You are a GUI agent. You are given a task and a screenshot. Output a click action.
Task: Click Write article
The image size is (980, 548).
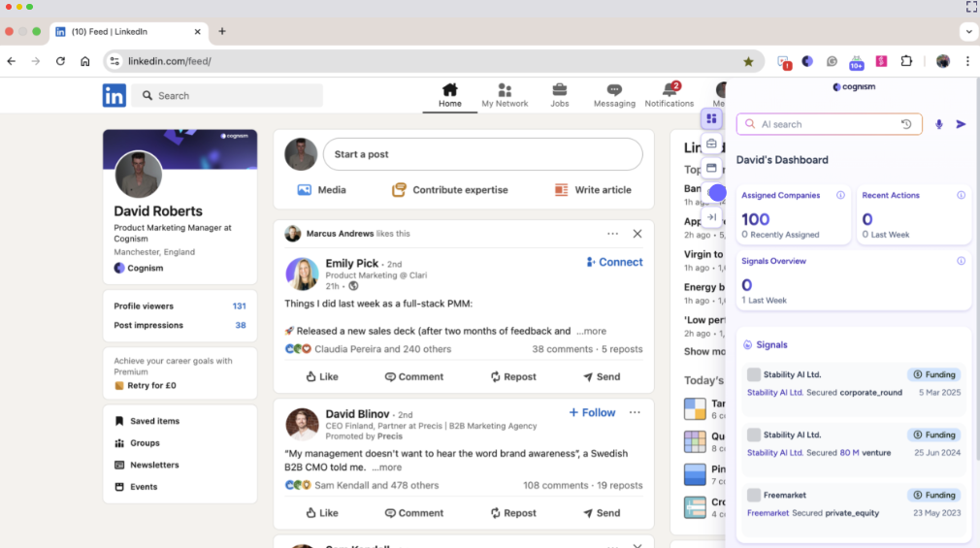(x=593, y=190)
